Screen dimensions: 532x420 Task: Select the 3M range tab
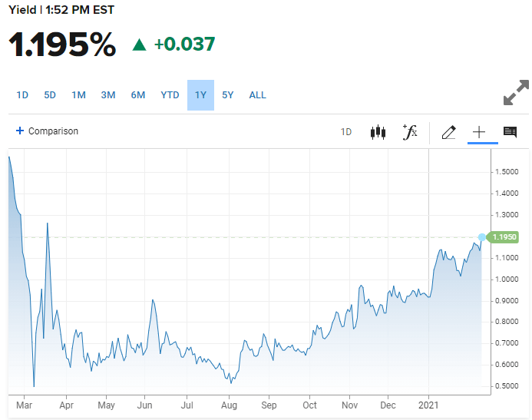pyautogui.click(x=108, y=95)
